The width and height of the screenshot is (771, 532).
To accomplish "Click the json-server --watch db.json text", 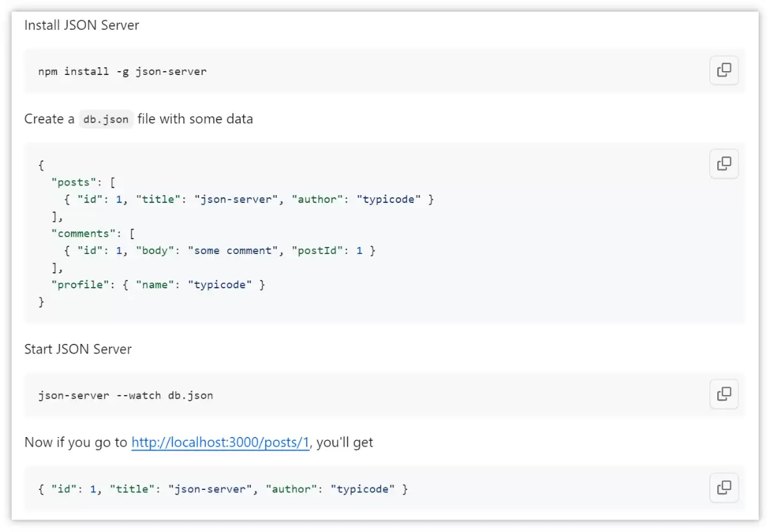I will [x=126, y=396].
